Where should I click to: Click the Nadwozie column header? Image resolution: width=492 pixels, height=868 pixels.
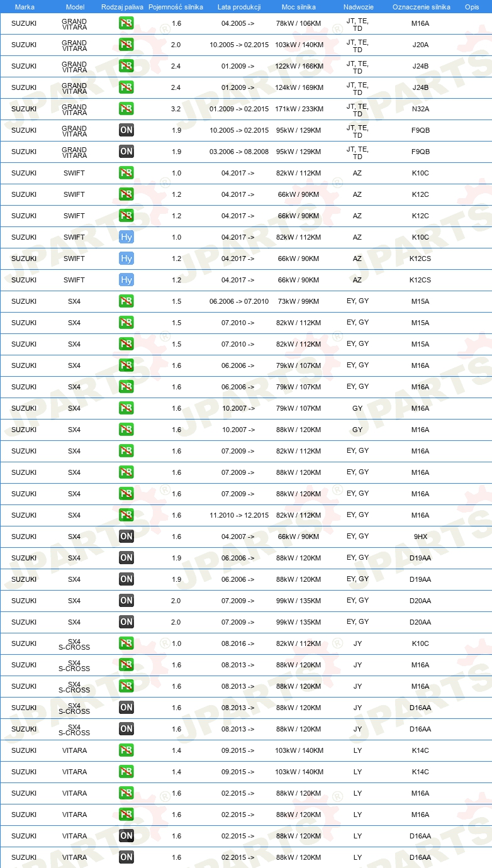coord(358,7)
